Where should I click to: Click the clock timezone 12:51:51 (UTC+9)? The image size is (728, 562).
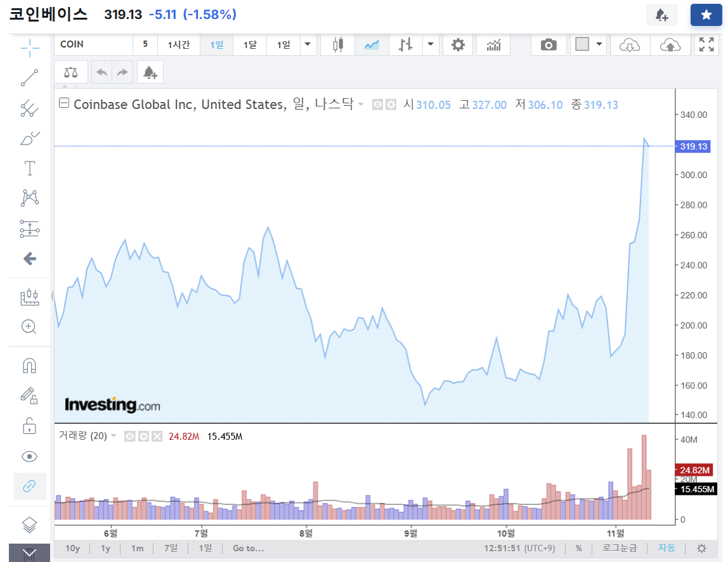[519, 548]
